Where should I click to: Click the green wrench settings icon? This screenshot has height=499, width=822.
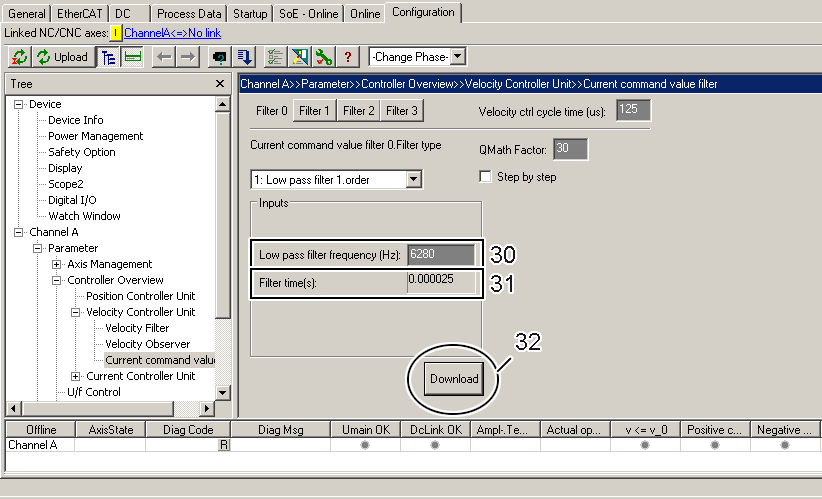pyautogui.click(x=323, y=57)
